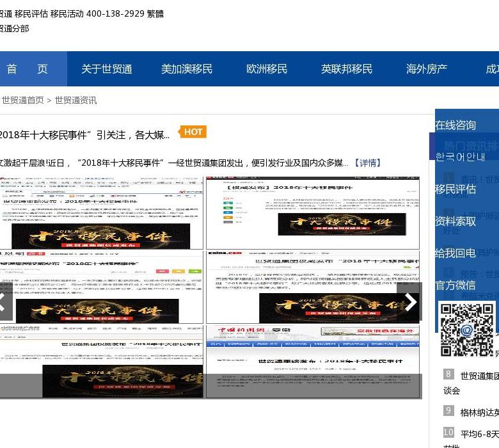Viewport: 499px width, 448px height.
Task: Go to 欧洲移民 navigation item
Action: [267, 68]
